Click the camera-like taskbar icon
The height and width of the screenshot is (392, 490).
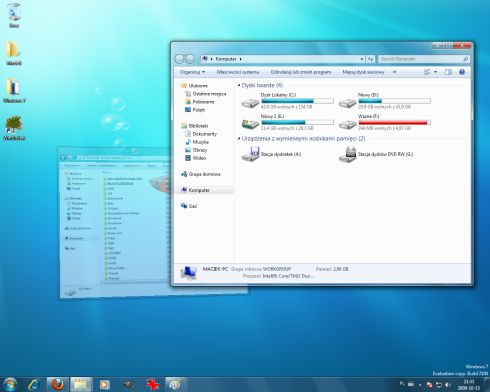tap(128, 385)
